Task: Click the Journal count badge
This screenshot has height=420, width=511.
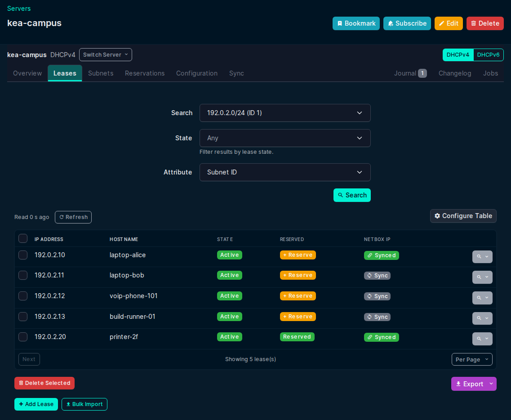Action: pos(422,73)
